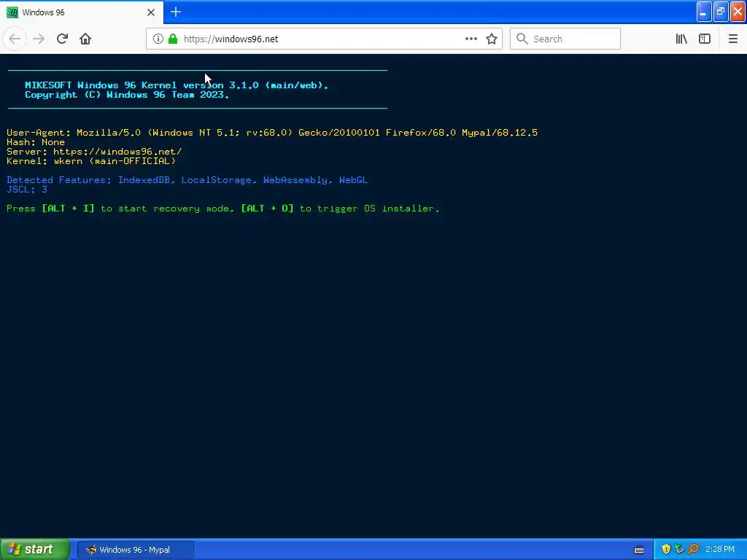Close the Mypal browser window
Viewport: 747px width, 560px height.
(738, 12)
